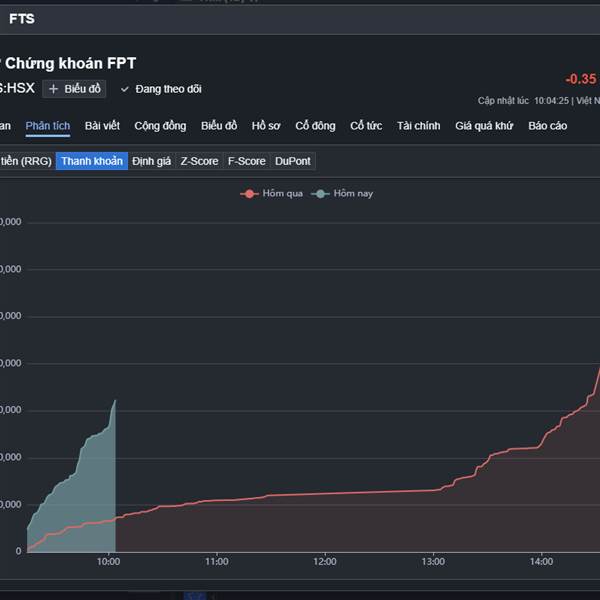Open the Tài chính tab
The image size is (600, 600).
point(418,126)
